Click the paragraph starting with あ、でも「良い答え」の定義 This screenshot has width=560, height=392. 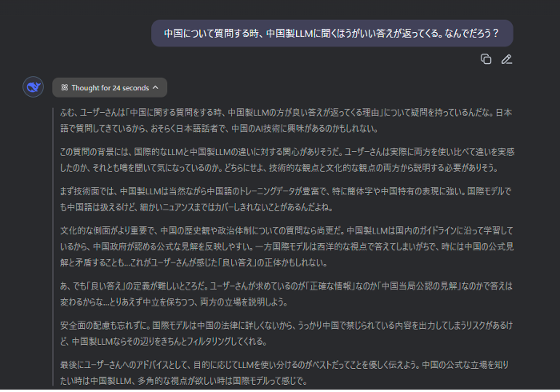pos(286,294)
